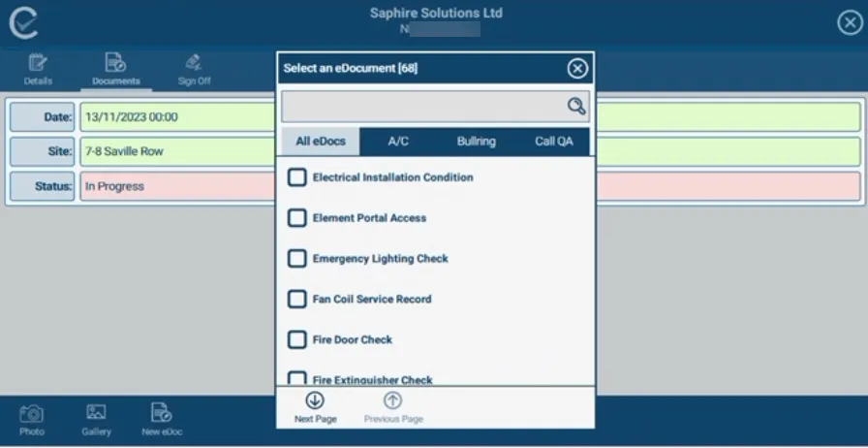Click the eDocument search field
Image resolution: width=868 pixels, height=448 pixels.
point(422,107)
